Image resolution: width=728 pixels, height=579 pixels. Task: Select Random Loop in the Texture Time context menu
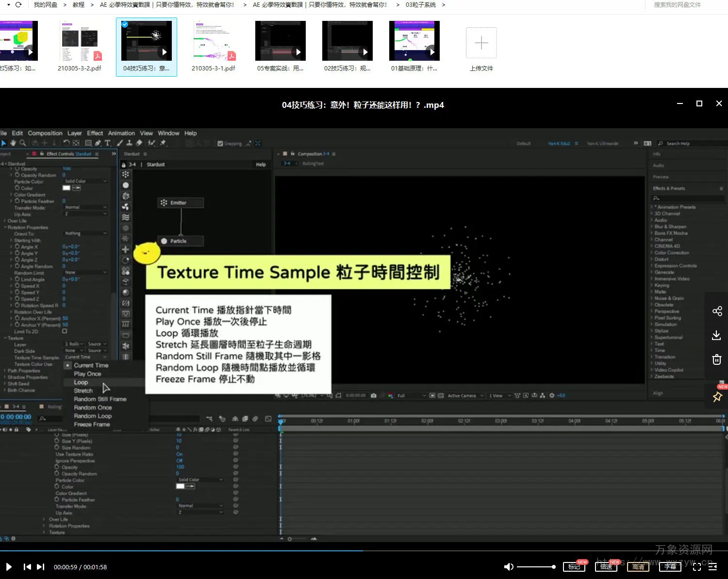[92, 416]
